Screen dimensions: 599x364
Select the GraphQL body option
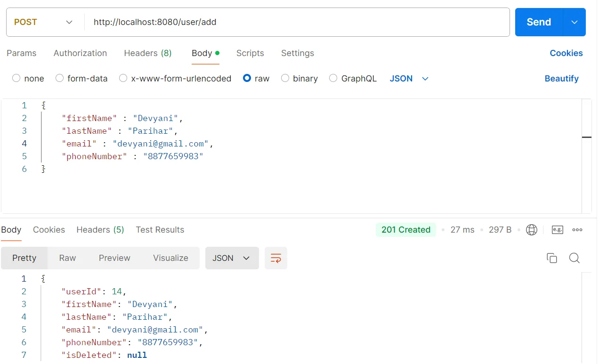point(333,79)
